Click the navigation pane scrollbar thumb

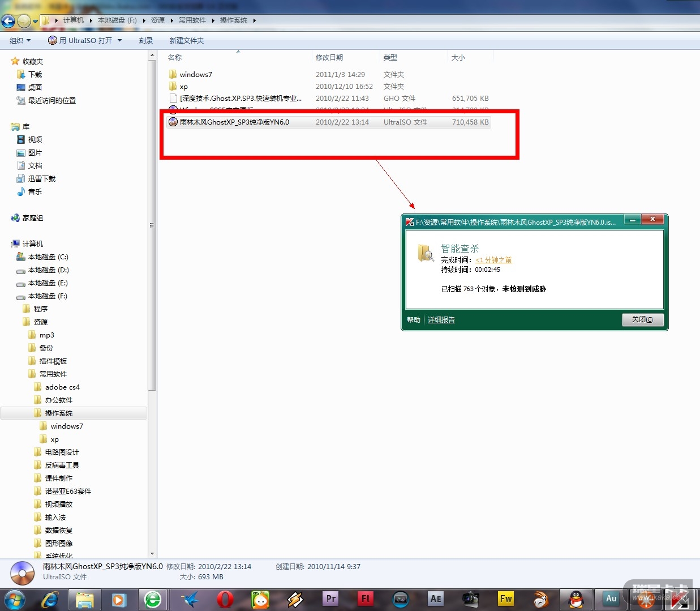tap(152, 225)
